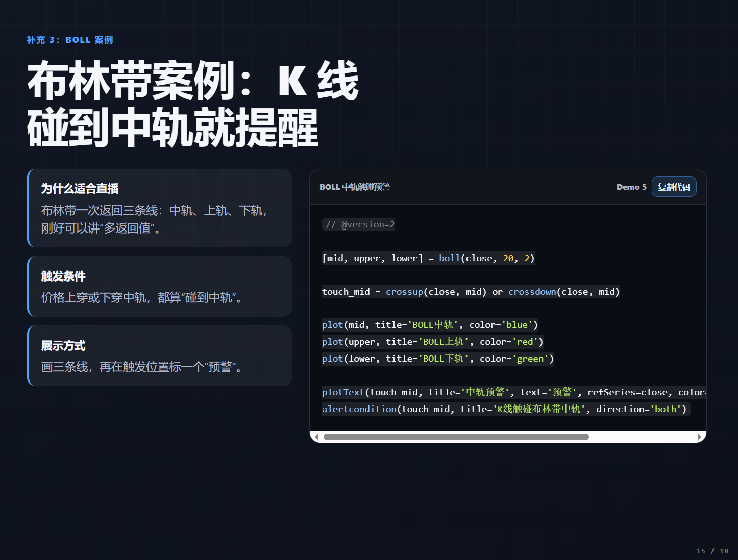Click the code scrollbar left arrow
The width and height of the screenshot is (738, 560).
(x=316, y=437)
